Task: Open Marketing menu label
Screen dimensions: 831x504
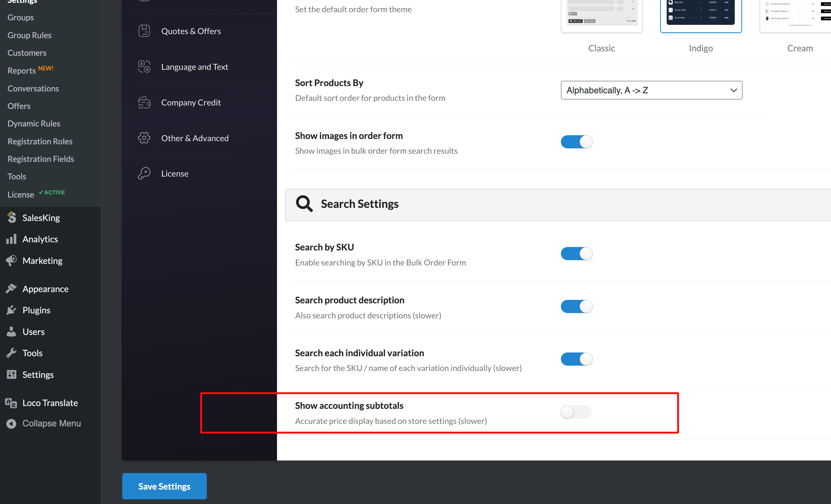Action: click(43, 260)
